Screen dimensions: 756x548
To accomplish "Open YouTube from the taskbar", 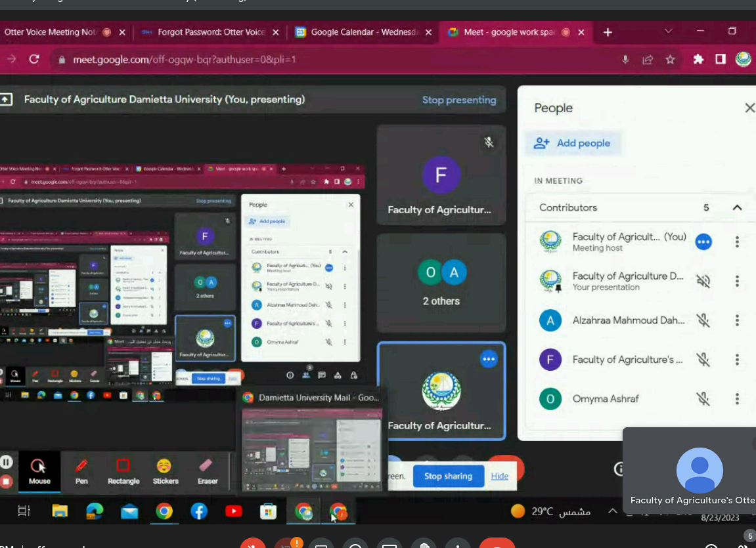I will coord(234,511).
